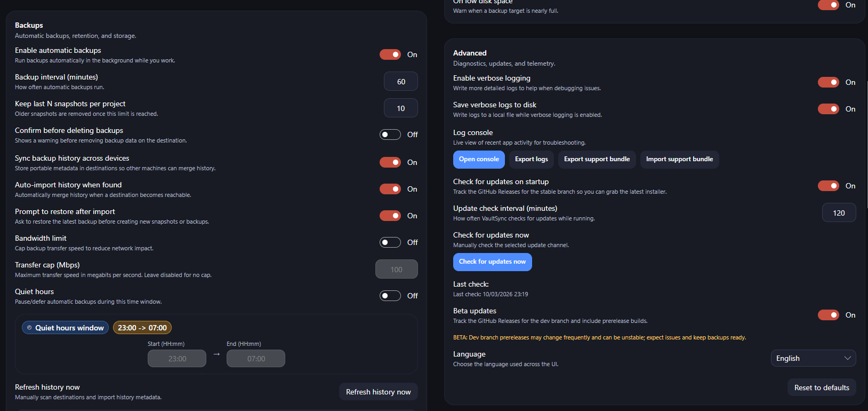Image resolution: width=868 pixels, height=411 pixels.
Task: Export a support bundle
Action: point(597,159)
